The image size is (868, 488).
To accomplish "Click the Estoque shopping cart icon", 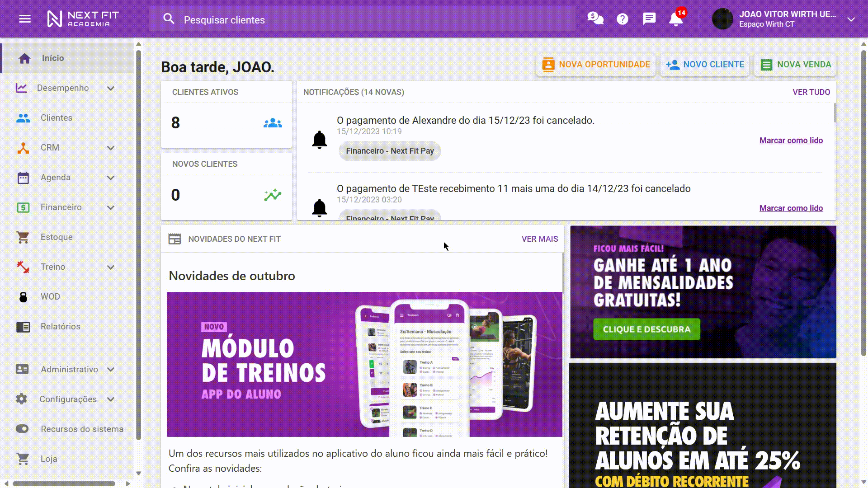I will point(23,237).
